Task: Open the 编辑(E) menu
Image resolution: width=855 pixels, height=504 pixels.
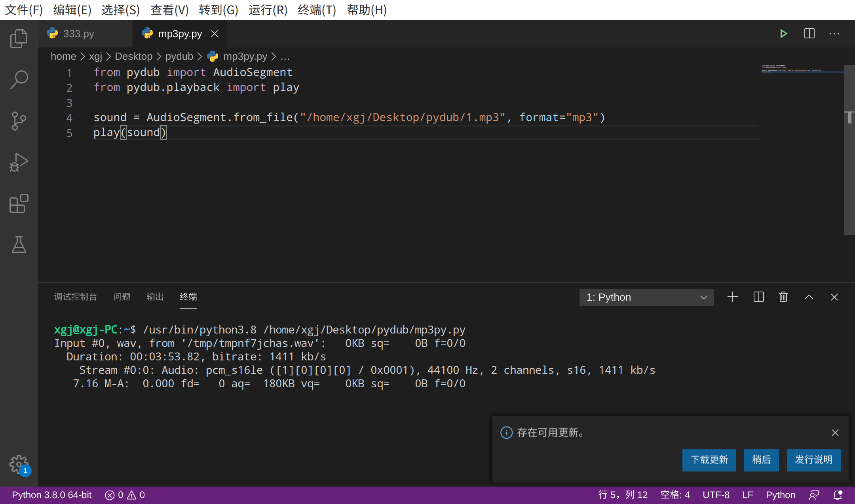Action: pos(72,9)
